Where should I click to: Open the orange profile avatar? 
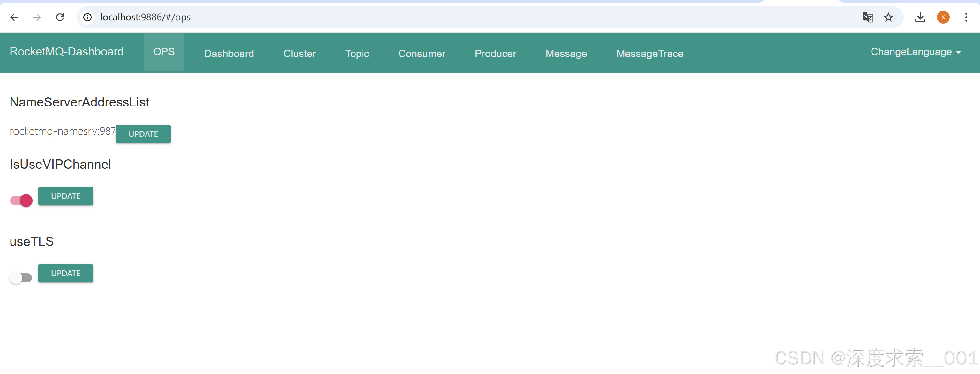pos(943,17)
